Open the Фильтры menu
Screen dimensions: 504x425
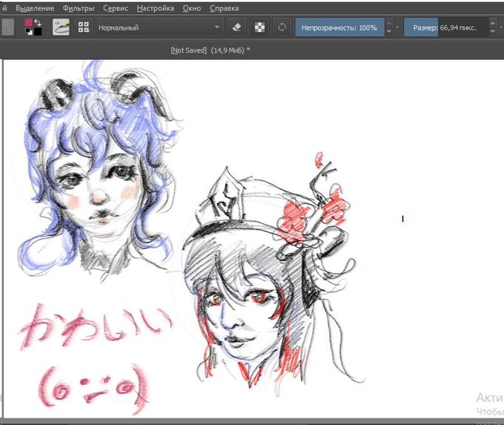[x=79, y=8]
